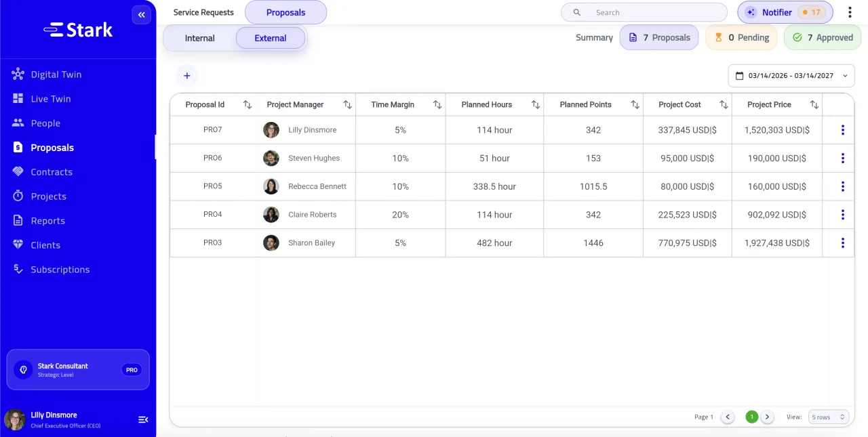Screen dimensions: 868x437
Task: Select the External proposals toggle
Action: coord(271,39)
